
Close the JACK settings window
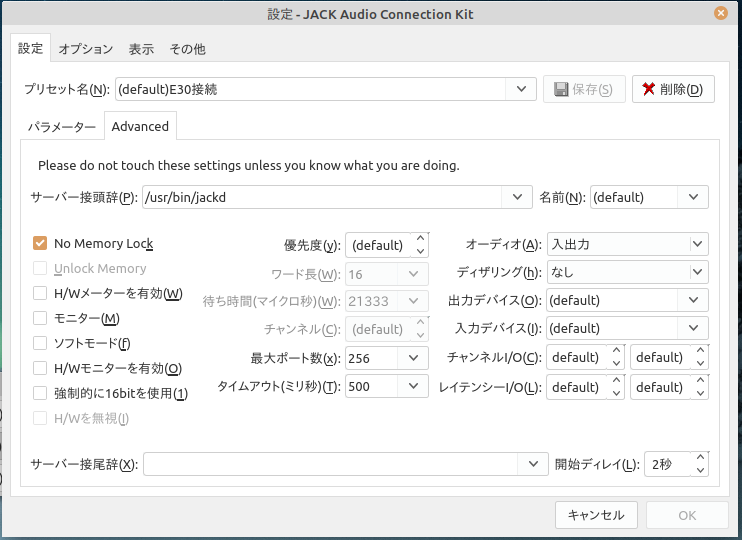720,13
